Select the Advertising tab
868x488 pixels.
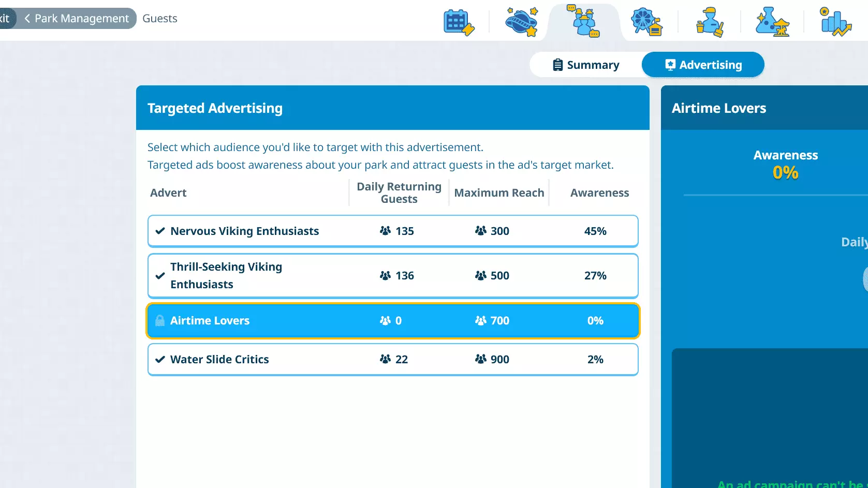[x=703, y=65]
